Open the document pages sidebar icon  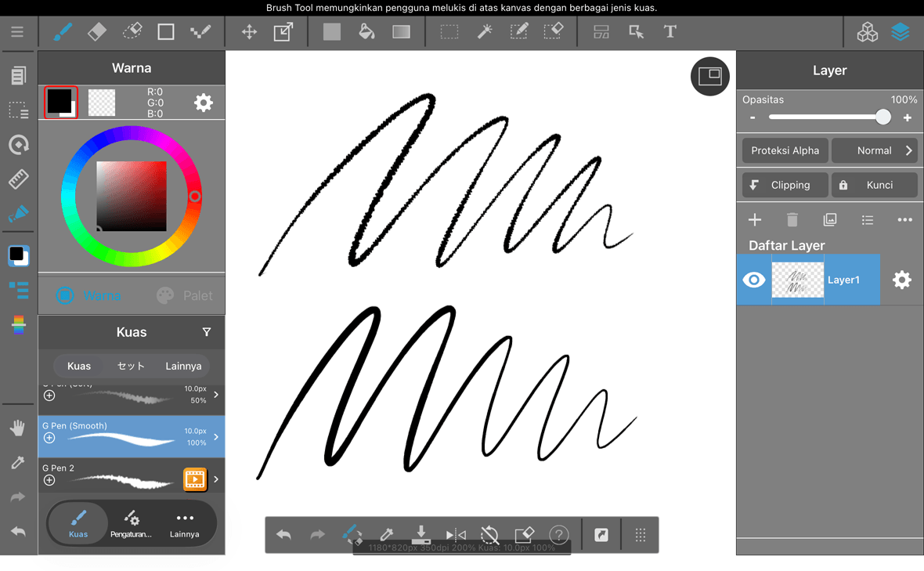(18, 75)
